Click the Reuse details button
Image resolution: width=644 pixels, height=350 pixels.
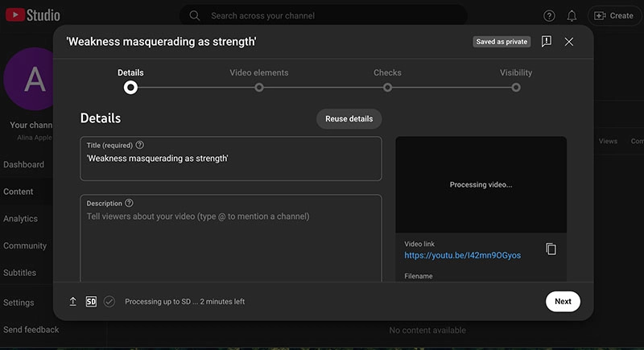(x=349, y=118)
